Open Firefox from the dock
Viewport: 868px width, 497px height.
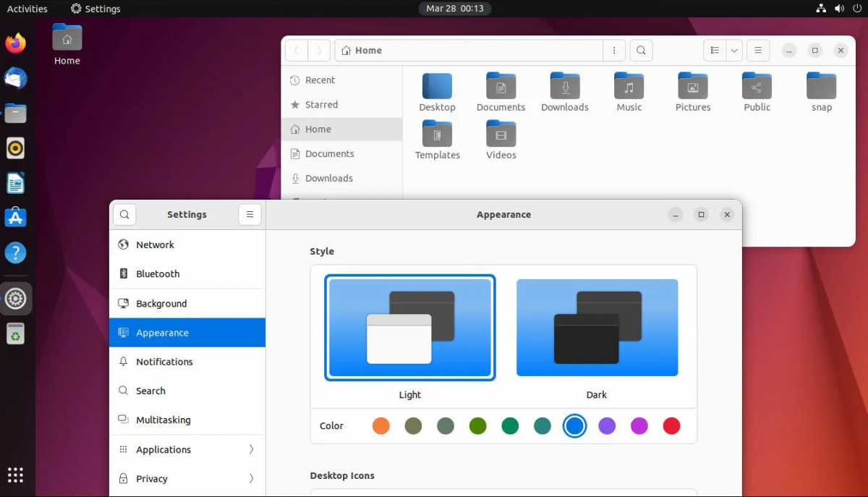(x=15, y=43)
